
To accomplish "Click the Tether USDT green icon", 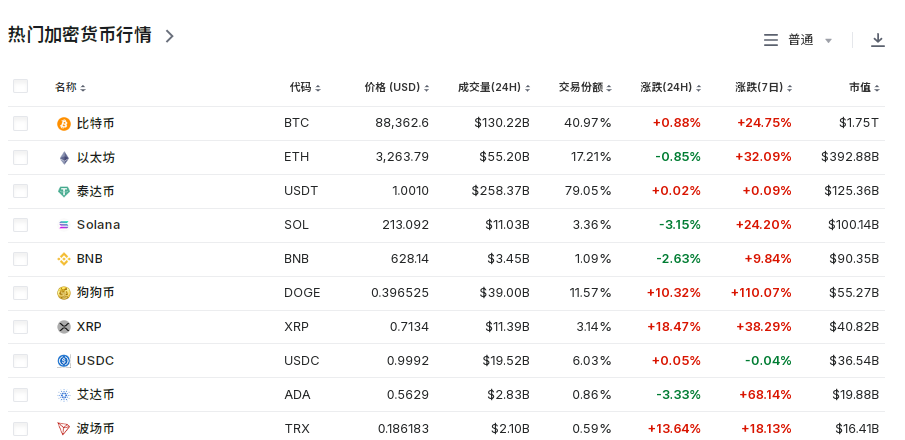I will 64,192.
